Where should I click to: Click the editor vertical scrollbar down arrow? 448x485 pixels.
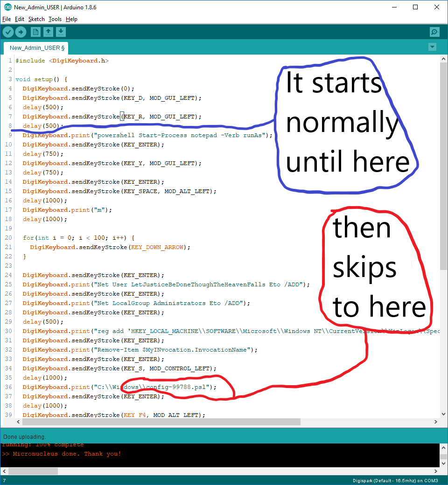coord(443,414)
